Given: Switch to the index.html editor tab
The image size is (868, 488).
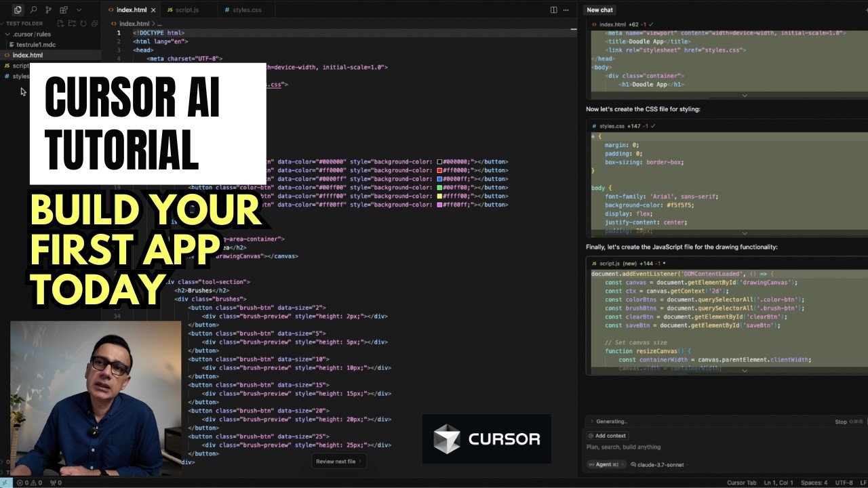Looking at the screenshot, I should [132, 10].
